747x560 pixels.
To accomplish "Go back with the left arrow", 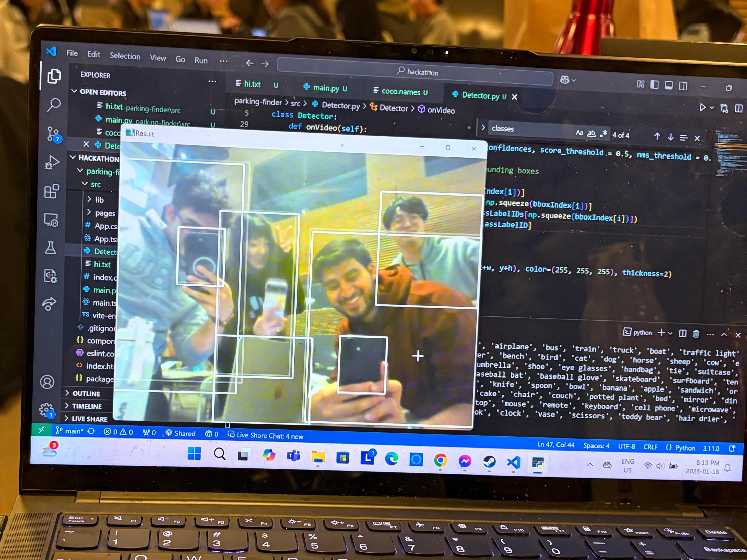I will (x=250, y=63).
